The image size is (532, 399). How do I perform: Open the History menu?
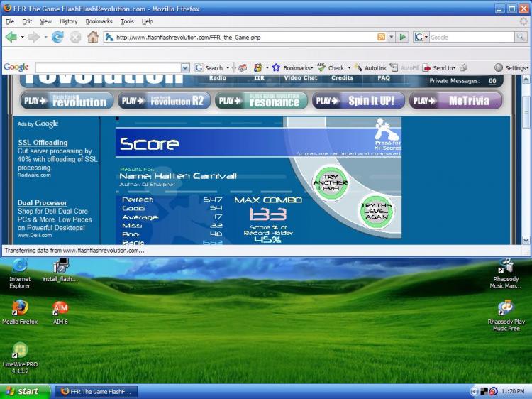click(68, 21)
